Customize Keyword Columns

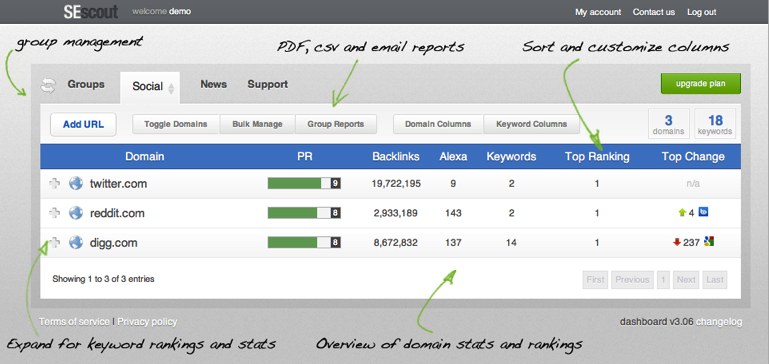(x=532, y=124)
